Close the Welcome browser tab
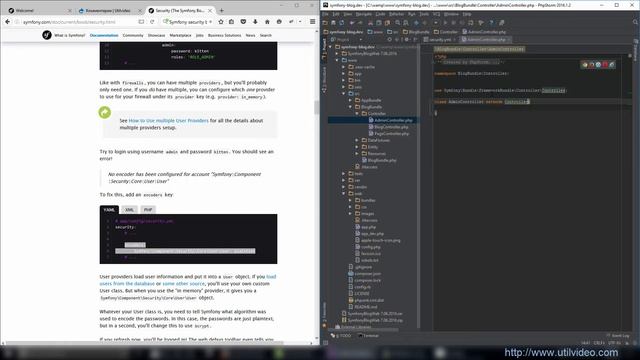 (x=69, y=10)
